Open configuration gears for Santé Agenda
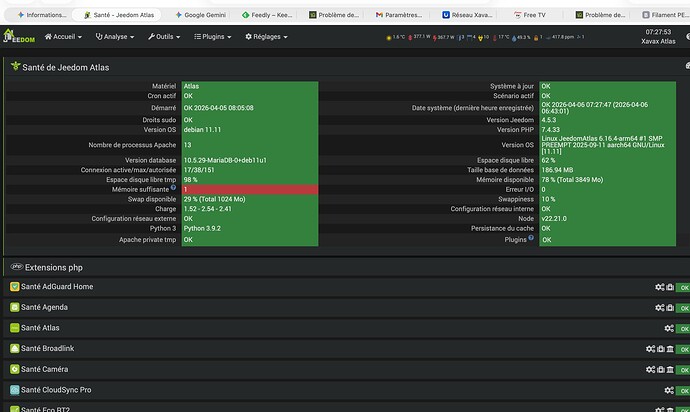690x412 pixels. point(660,308)
